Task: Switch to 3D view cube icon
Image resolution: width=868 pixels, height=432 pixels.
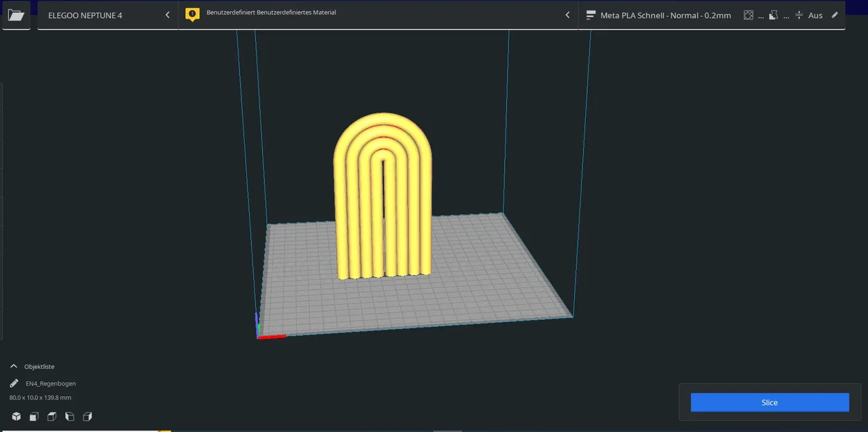Action: [16, 416]
